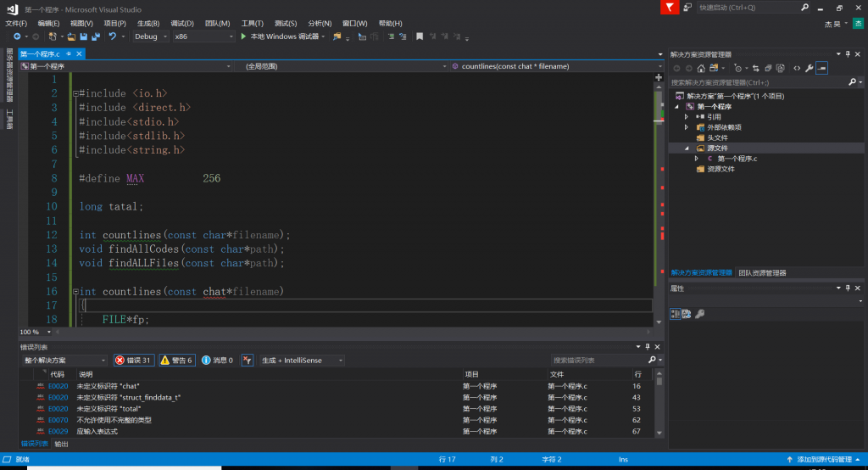Open the 调试(D) menu
868x470 pixels.
[182, 23]
